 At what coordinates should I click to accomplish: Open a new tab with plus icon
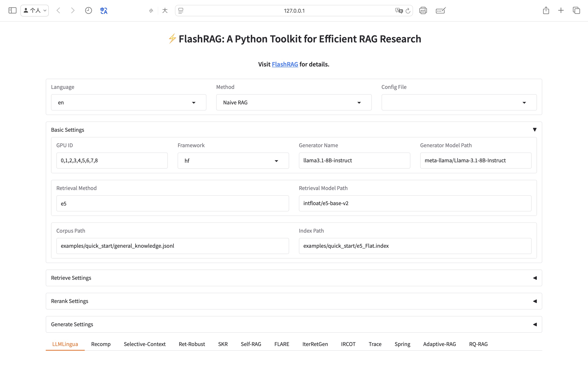(561, 10)
